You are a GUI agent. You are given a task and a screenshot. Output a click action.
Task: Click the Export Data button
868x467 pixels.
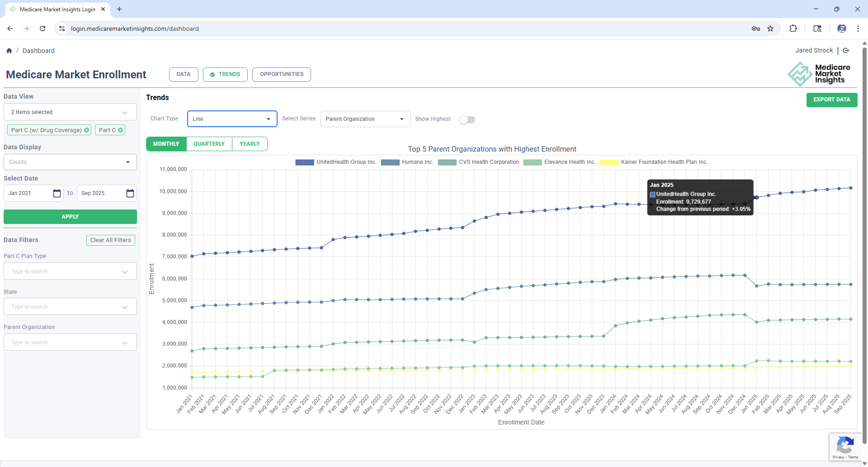pos(831,100)
